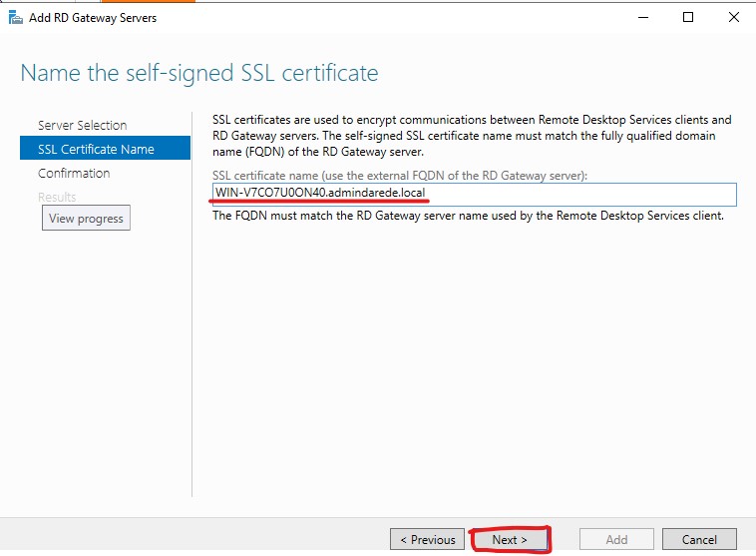Click the Add button
The image size is (756, 556).
616,539
